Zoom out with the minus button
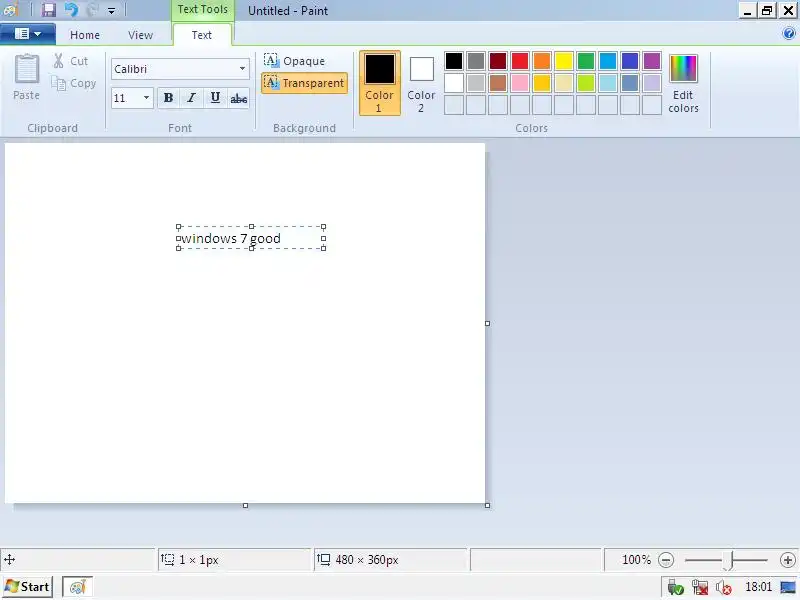Image resolution: width=800 pixels, height=600 pixels. (666, 560)
